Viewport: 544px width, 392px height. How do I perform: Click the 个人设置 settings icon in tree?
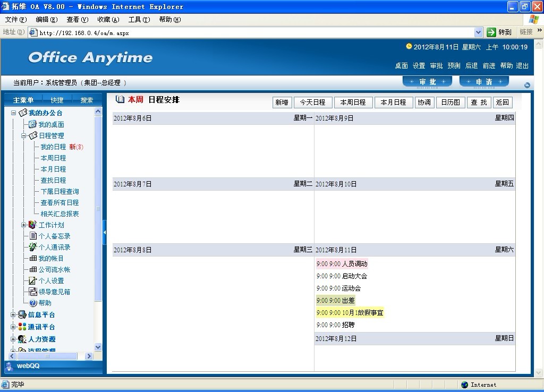click(x=33, y=280)
